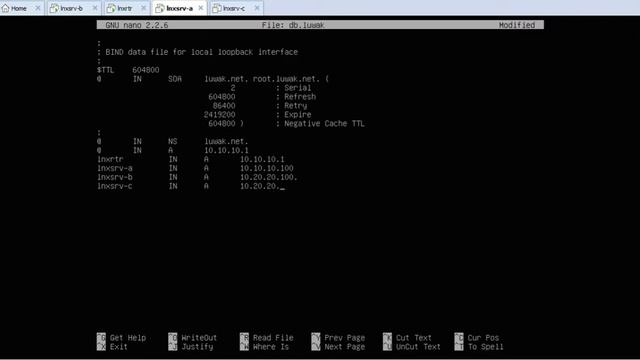Click the Prev Page shortcut label
Screen dimensions: 640x360
[x=344, y=338]
